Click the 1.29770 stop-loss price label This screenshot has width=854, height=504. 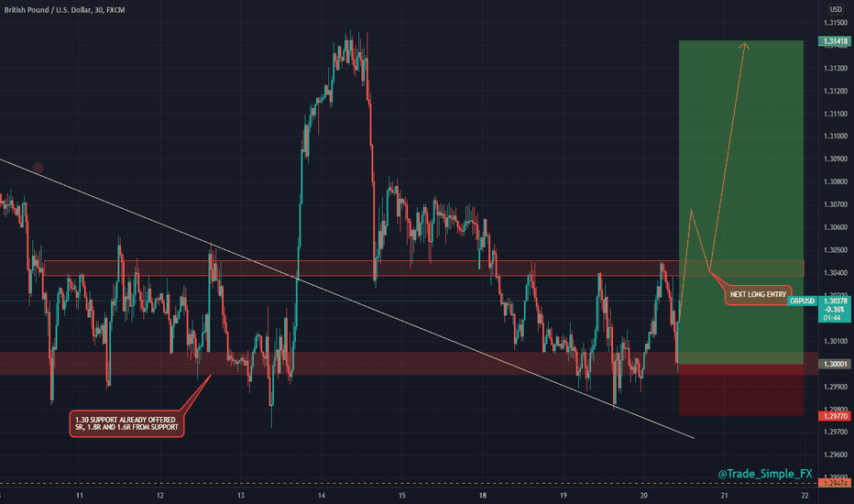pos(835,416)
